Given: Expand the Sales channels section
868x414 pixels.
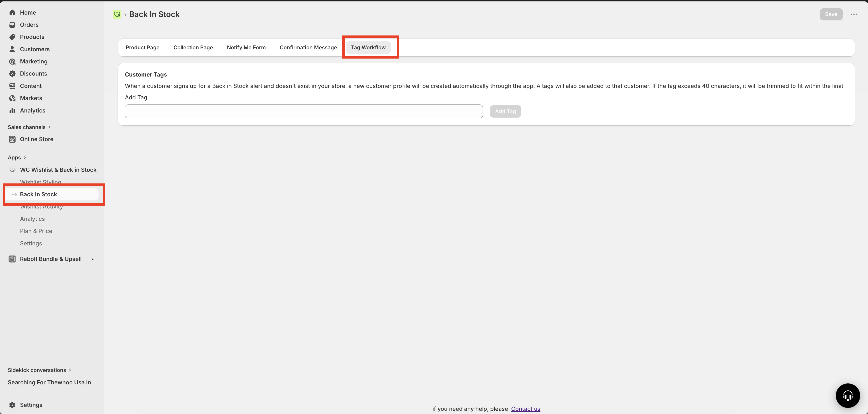Looking at the screenshot, I should click(x=29, y=127).
